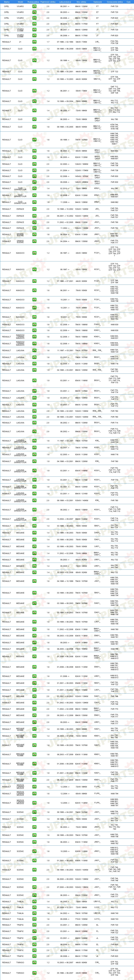Viewport: 134px width, 980px height.
Task: Click fuel icon in Clio Grandtour K4M 862 row
Action: [34, 202]
